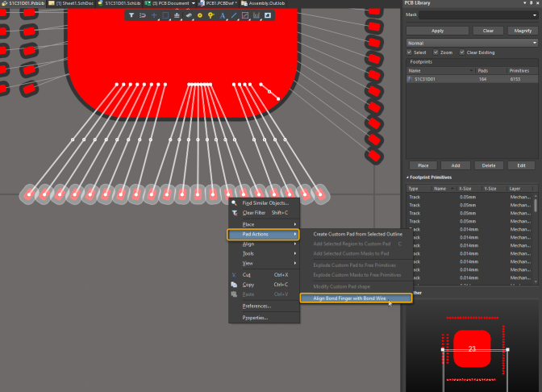This screenshot has height=392, width=542.
Task: Click the place string text tool
Action: click(x=222, y=15)
